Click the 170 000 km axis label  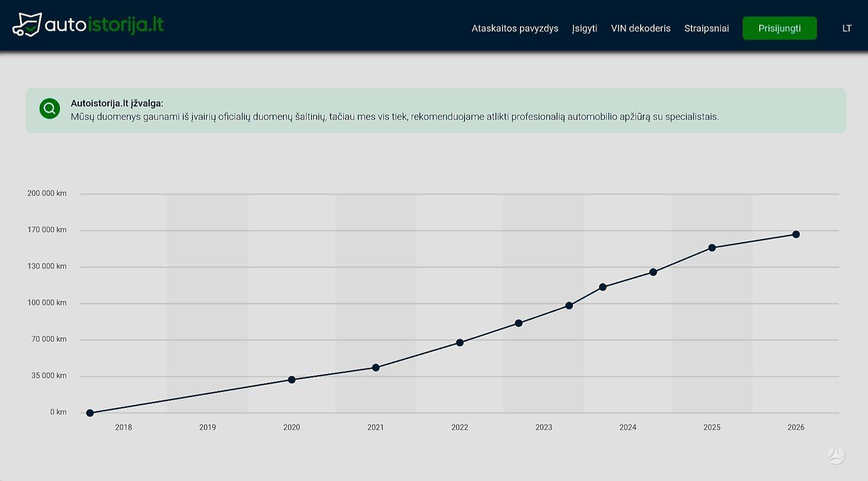[47, 230]
